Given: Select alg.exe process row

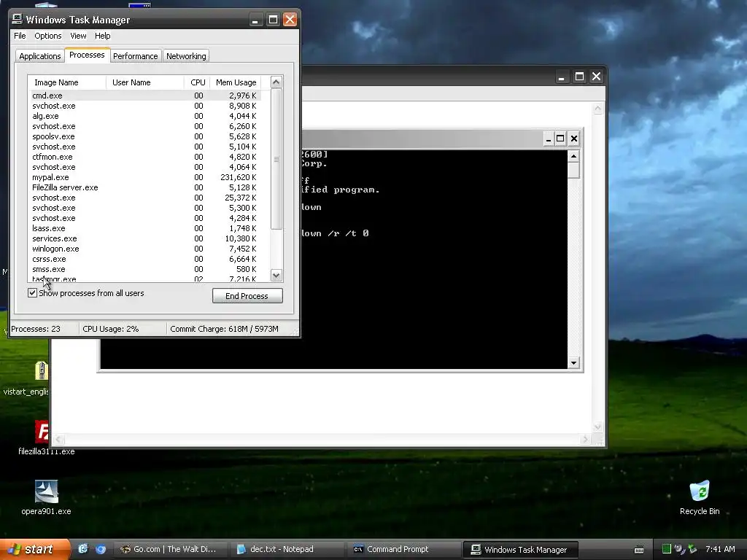Looking at the screenshot, I should (145, 116).
